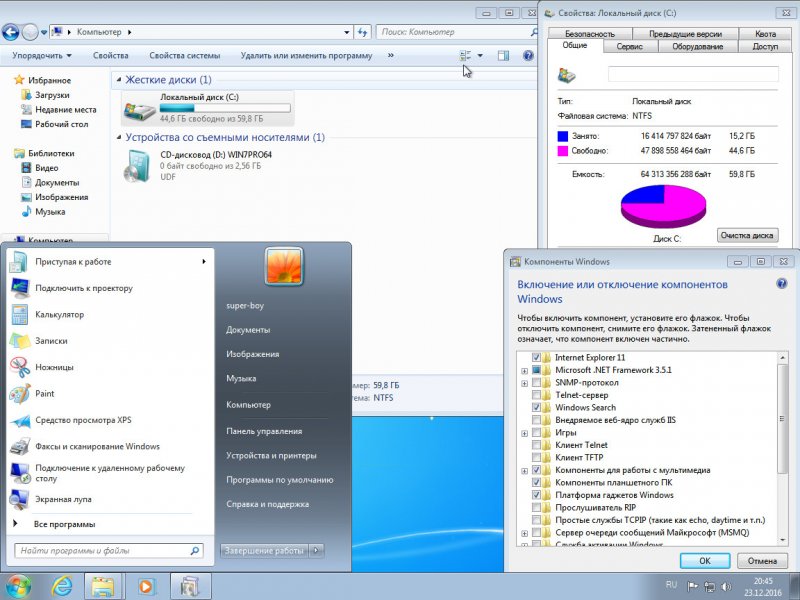Click the Calculator icon in Start menu
The image size is (800, 600).
[x=19, y=314]
